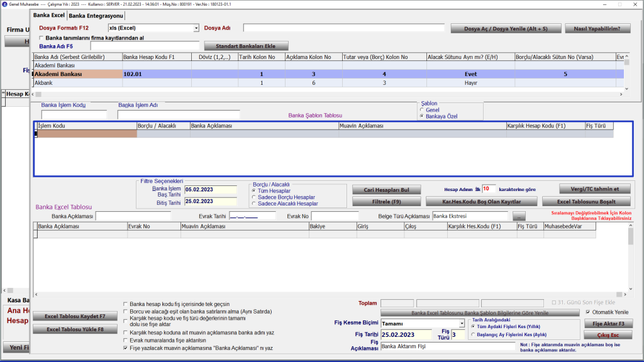Click "Dosya Aç / Dosya Yenile (Alt + S)" button

pyautogui.click(x=506, y=29)
